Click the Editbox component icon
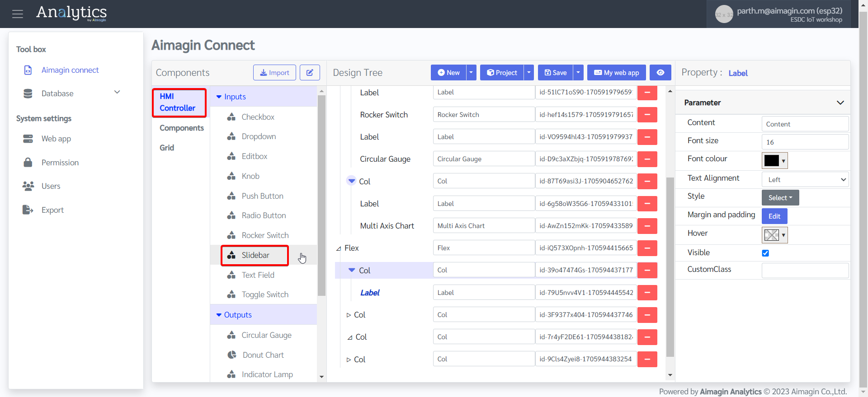Viewport: 868px width, 397px height. pyautogui.click(x=231, y=156)
